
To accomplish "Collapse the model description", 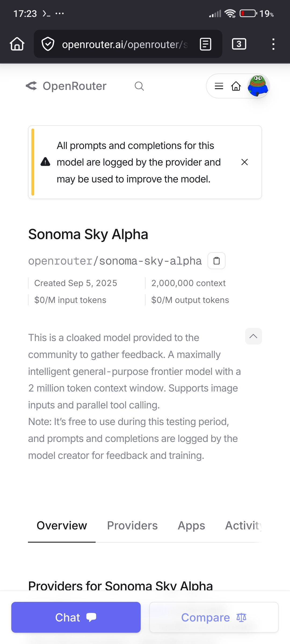I will 253,336.
